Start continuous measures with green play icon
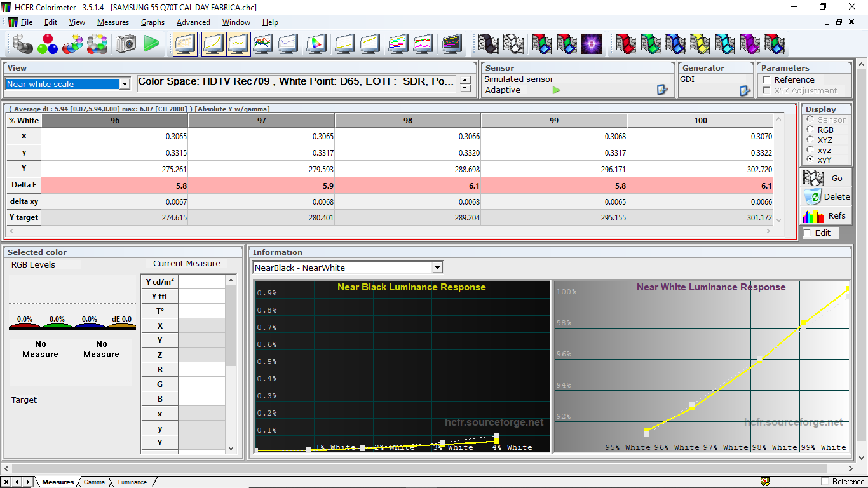The image size is (868, 488). tap(151, 44)
